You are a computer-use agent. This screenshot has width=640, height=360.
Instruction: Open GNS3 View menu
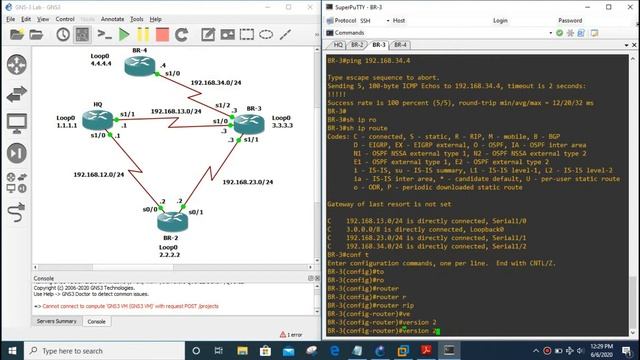43,19
